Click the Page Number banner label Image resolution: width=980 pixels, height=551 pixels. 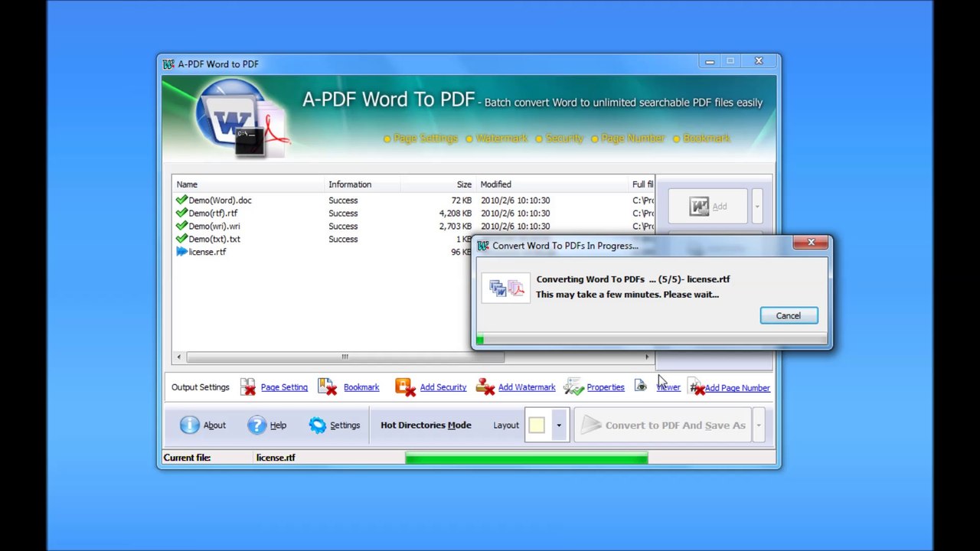point(633,139)
